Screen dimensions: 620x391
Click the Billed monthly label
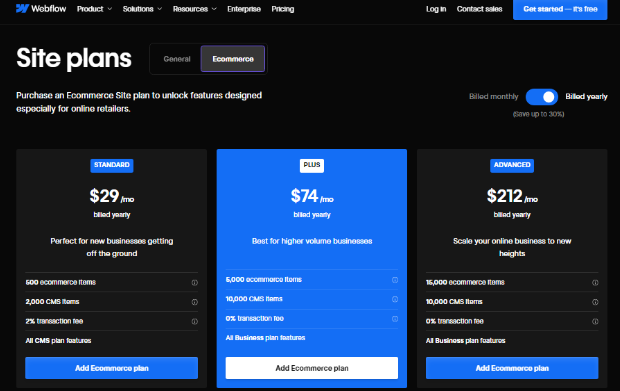493,96
